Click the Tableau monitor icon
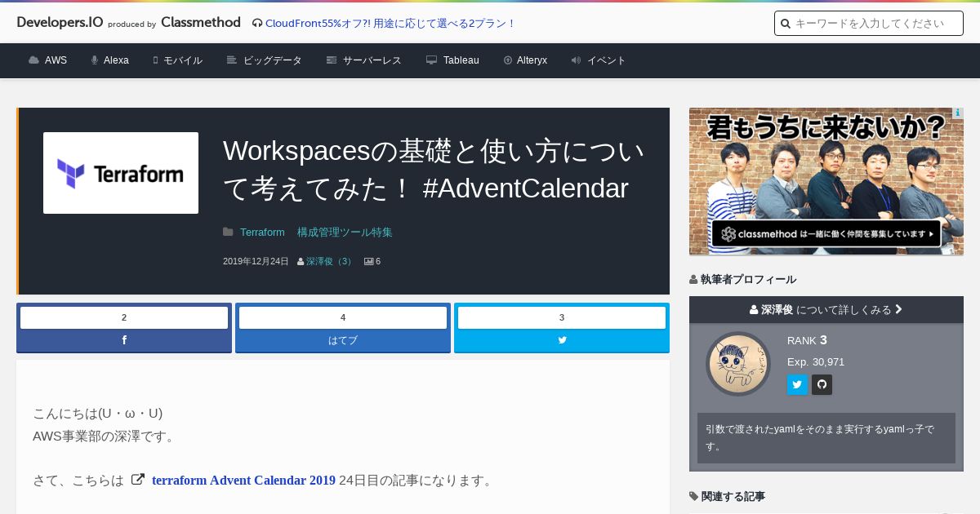The width and height of the screenshot is (980, 514). (x=431, y=60)
